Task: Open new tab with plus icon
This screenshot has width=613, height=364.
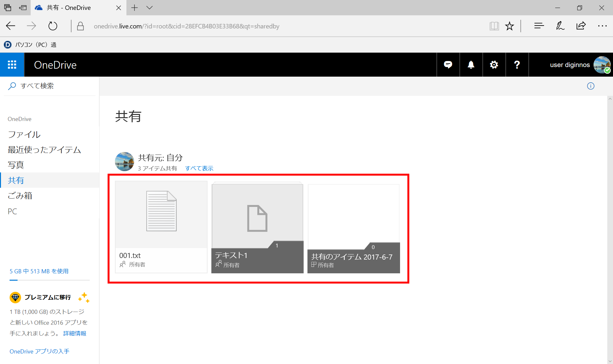Action: point(134,8)
